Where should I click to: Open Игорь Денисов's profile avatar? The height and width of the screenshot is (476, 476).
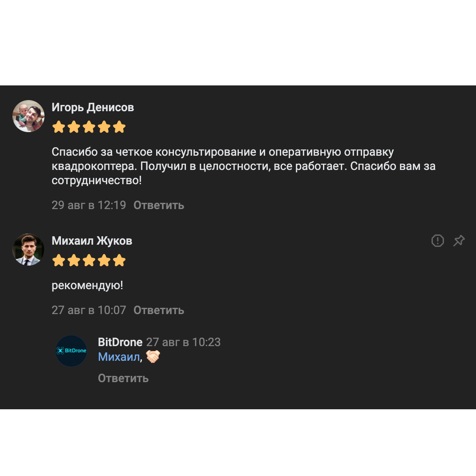[28, 116]
